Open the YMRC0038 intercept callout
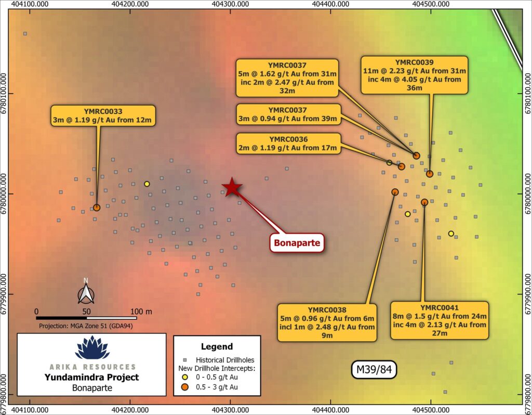Viewport: 532px width, 415px height. tap(327, 322)
